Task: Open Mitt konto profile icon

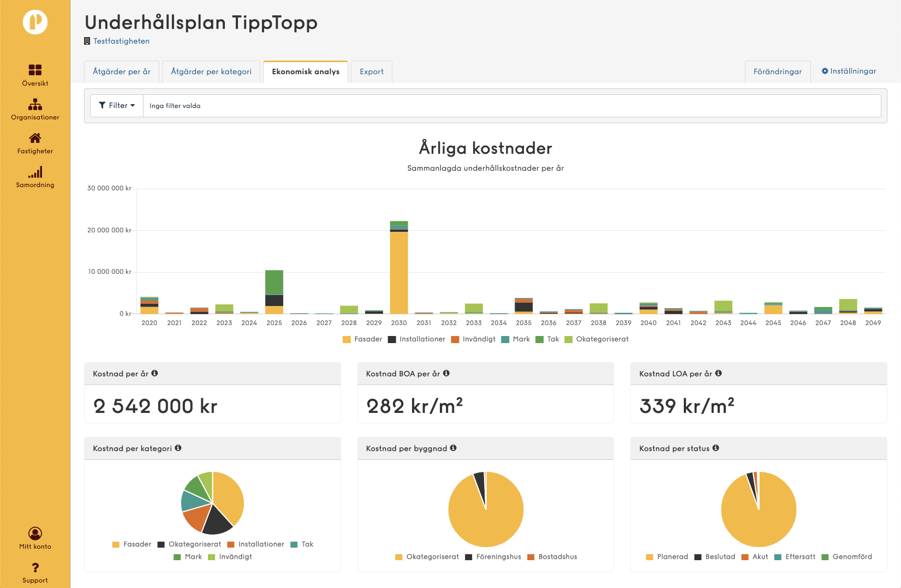Action: coord(35,533)
